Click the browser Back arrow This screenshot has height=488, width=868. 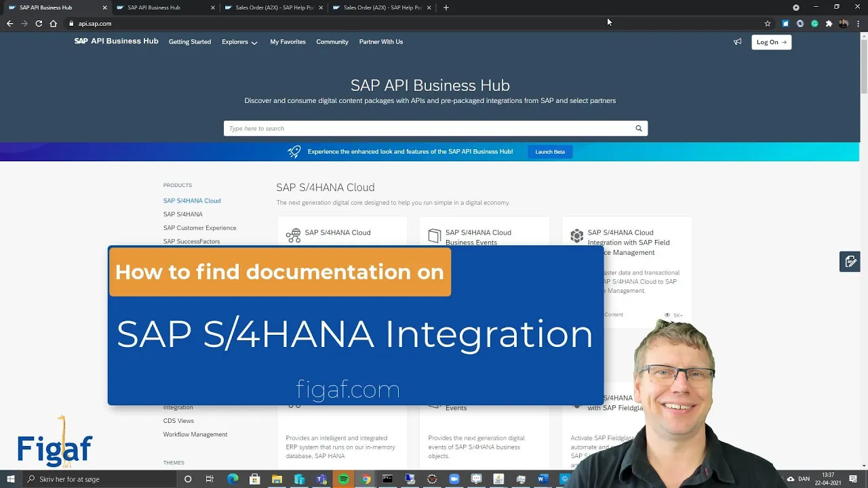[9, 23]
